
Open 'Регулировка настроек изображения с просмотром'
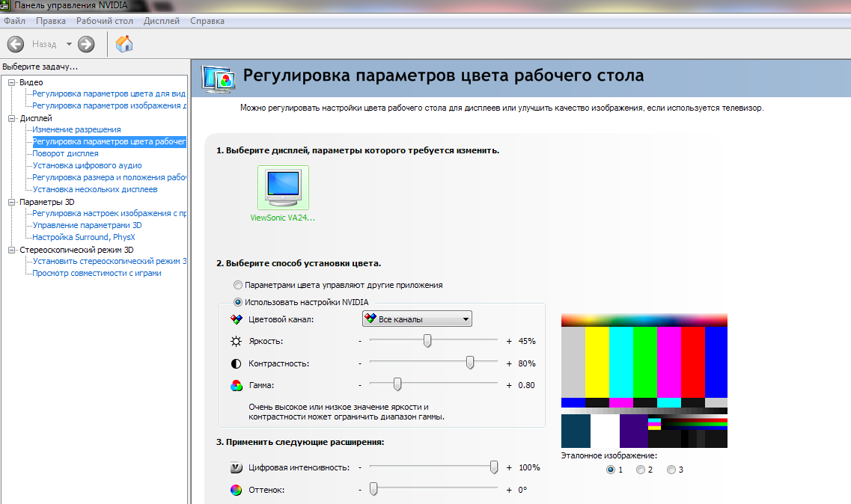[x=109, y=213]
